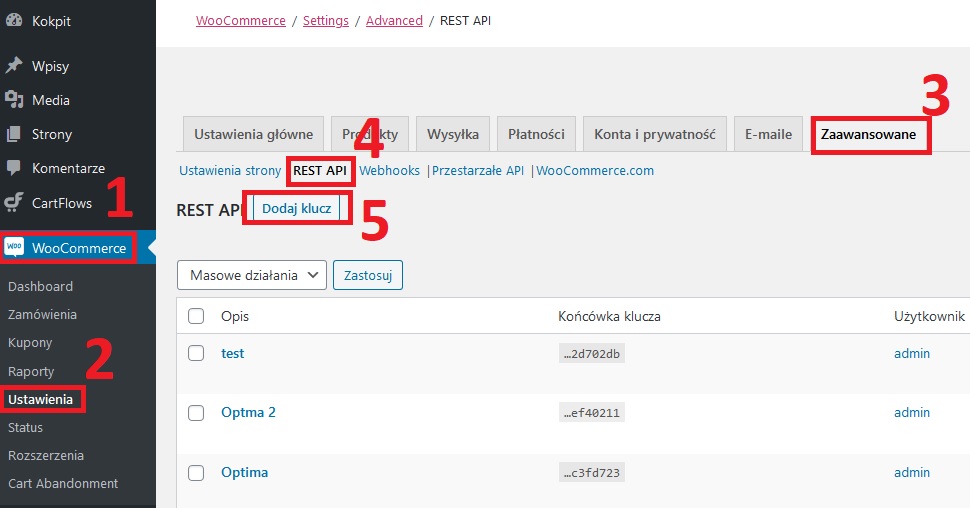This screenshot has height=508, width=970.
Task: Open Media menu item
Action: [x=51, y=100]
